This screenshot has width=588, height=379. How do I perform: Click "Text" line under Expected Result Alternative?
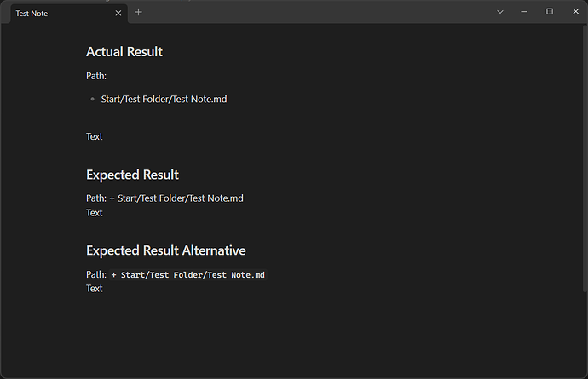95,289
